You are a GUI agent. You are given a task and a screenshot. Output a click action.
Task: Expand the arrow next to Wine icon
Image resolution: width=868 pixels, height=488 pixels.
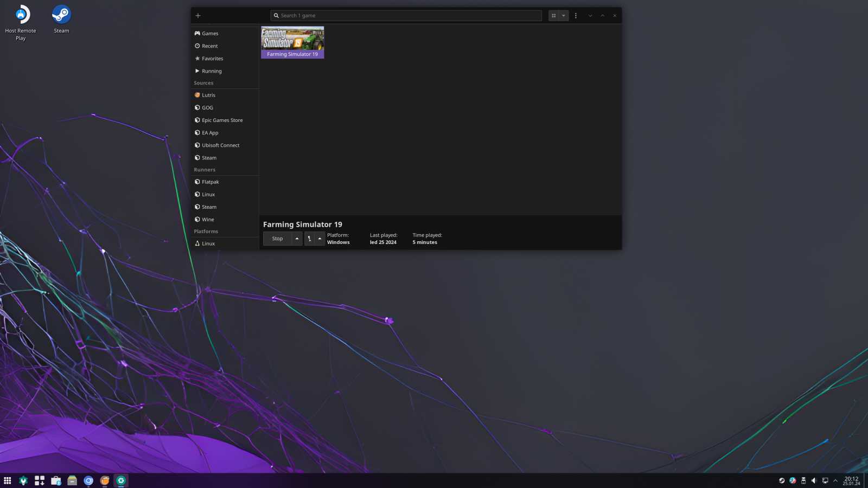coord(320,239)
